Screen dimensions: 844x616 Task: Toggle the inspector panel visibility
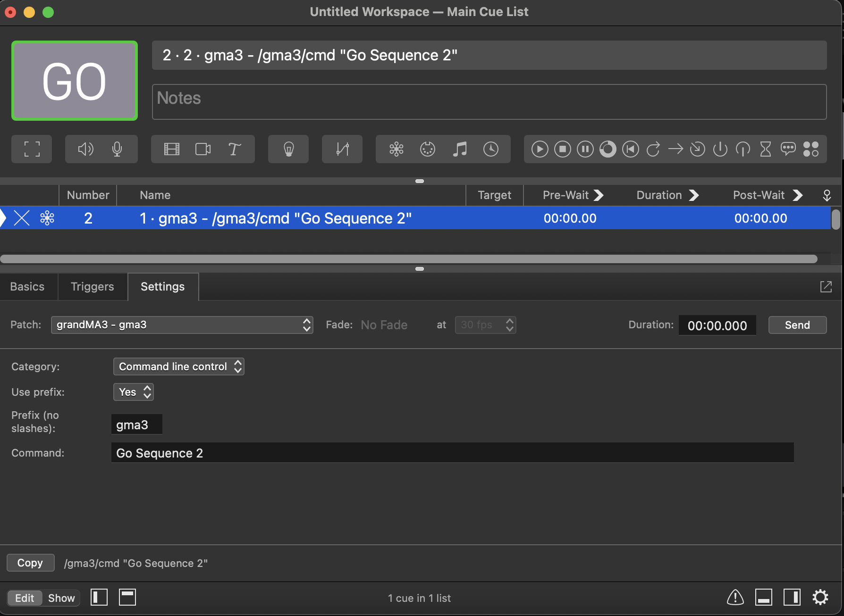coord(763,598)
